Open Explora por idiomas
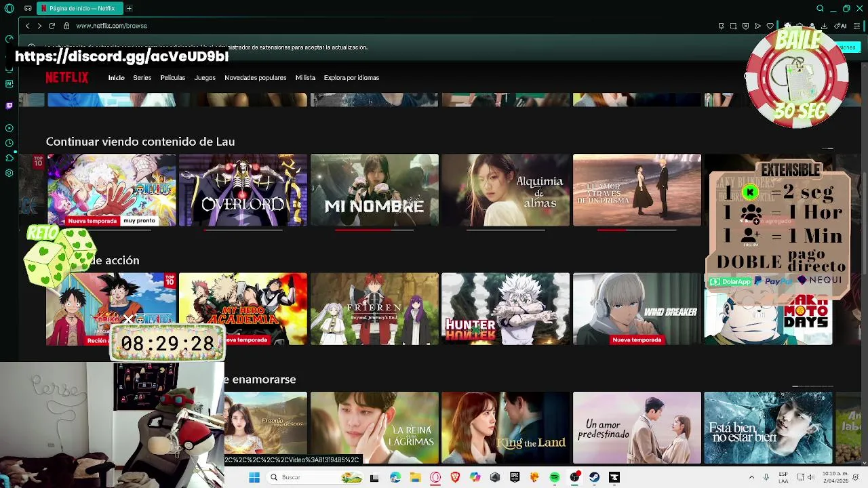The height and width of the screenshot is (488, 868). [351, 77]
